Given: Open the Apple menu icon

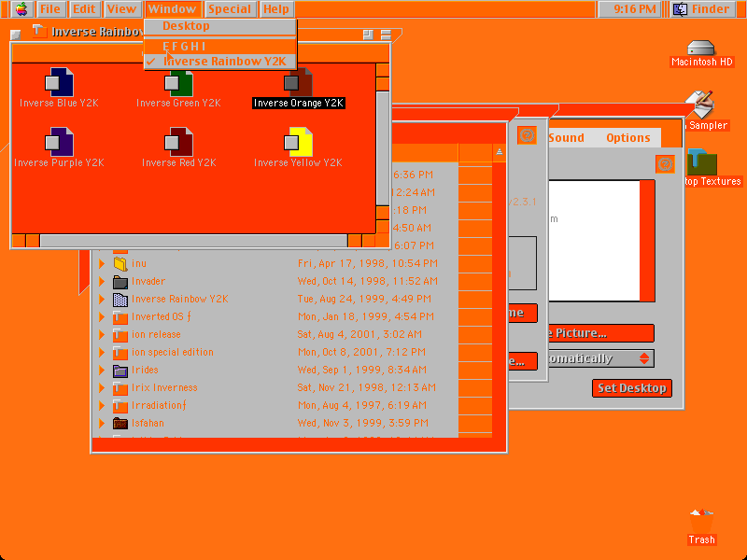Looking at the screenshot, I should (21, 8).
